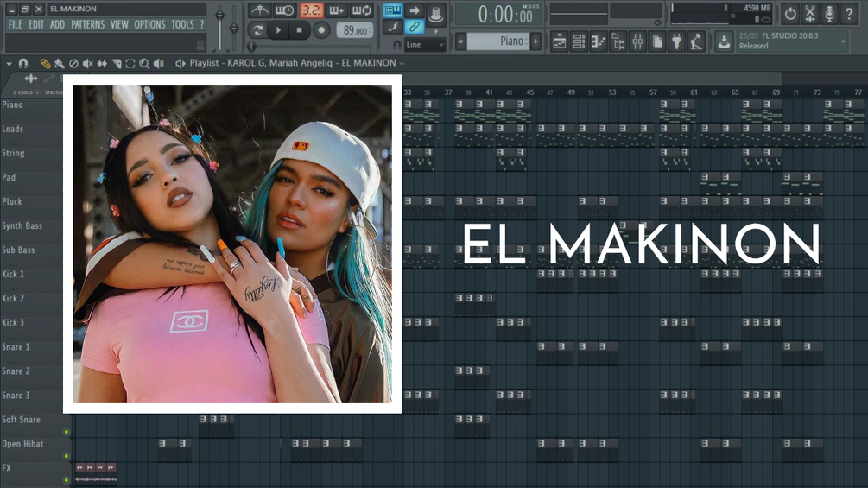Choose the Select marquee tool in playlist
Screen dimensions: 868x488
click(x=130, y=64)
